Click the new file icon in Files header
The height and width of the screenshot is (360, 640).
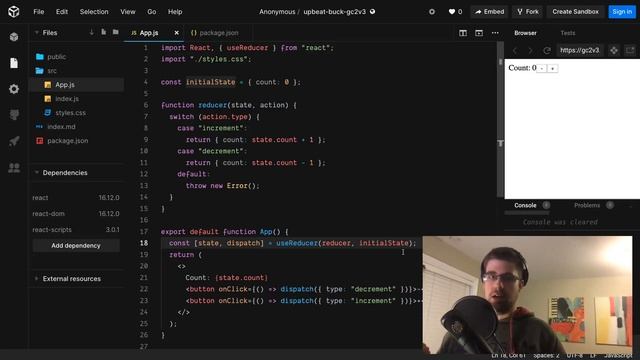pyautogui.click(x=104, y=32)
